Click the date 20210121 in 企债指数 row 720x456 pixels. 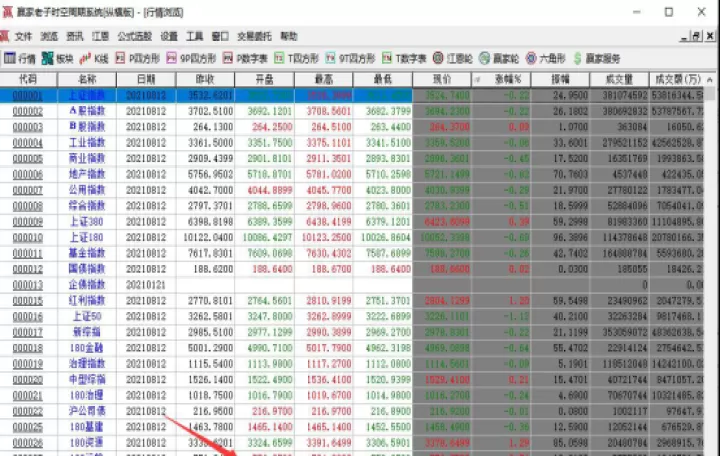pyautogui.click(x=146, y=285)
